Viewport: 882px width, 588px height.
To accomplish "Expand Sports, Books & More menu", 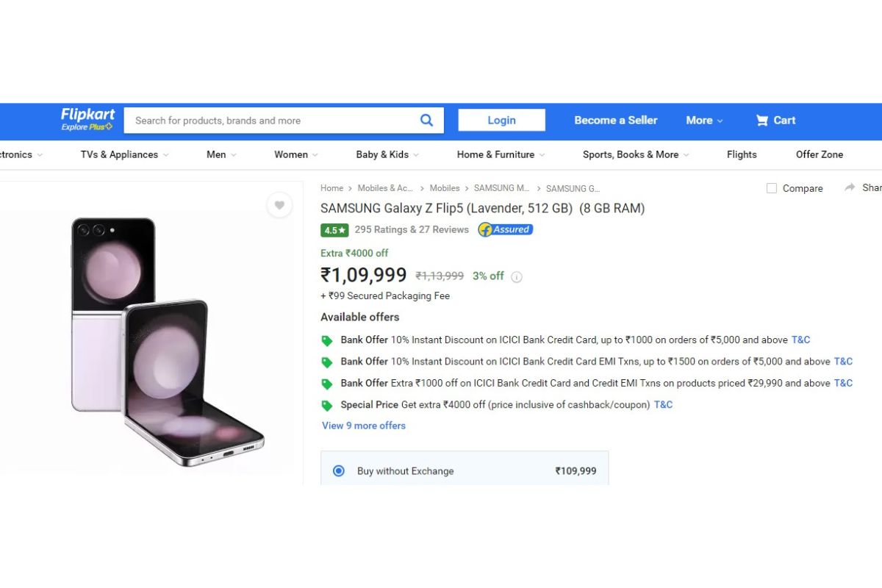I will pyautogui.click(x=636, y=154).
